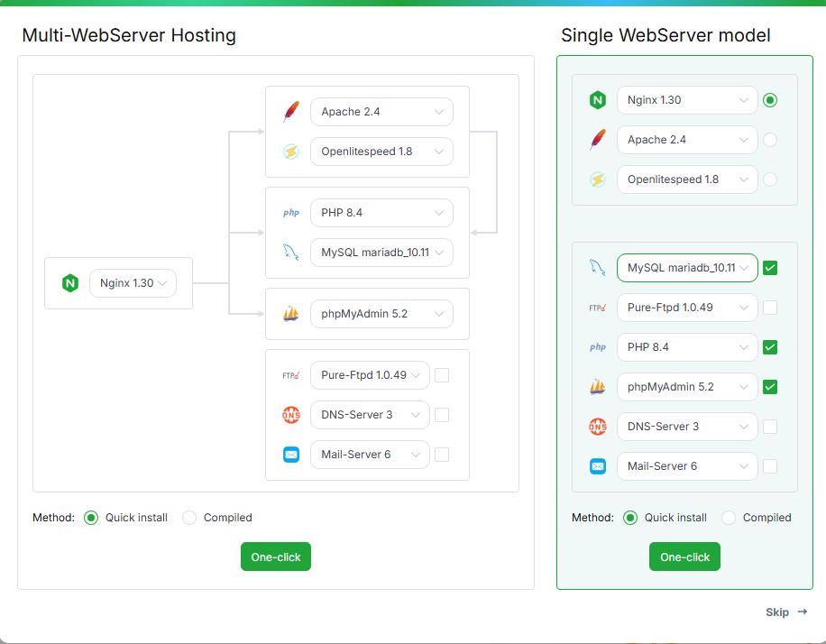Image resolution: width=826 pixels, height=644 pixels.
Task: Open the PHP 8.4 dropdown in Single WebServer model
Action: [x=687, y=347]
